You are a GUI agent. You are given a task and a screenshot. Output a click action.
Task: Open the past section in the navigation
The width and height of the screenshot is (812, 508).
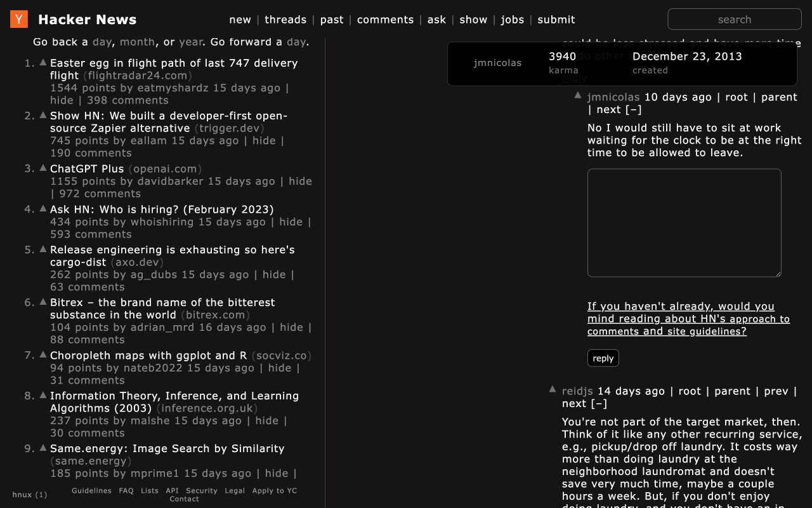coord(332,20)
